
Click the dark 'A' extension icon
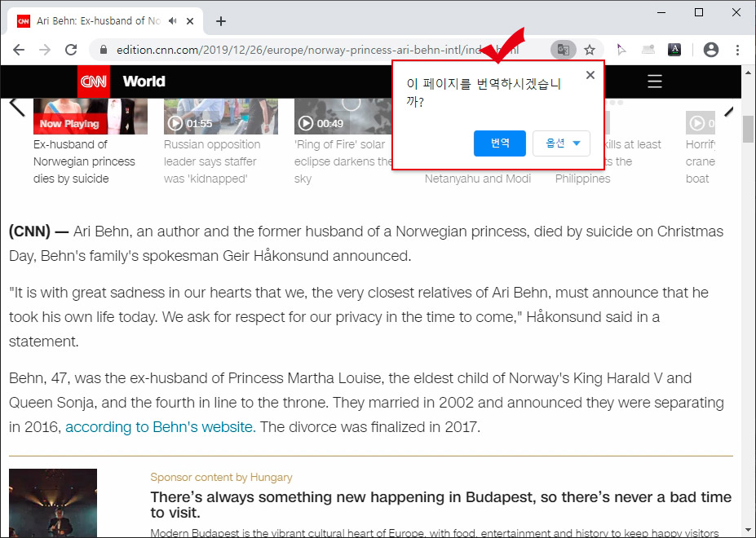pyautogui.click(x=674, y=49)
